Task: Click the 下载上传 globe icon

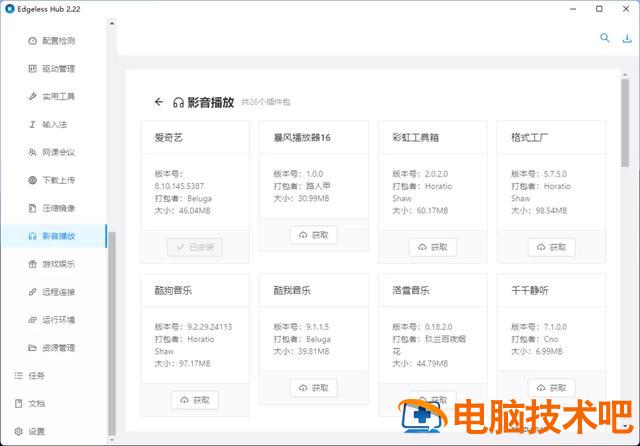Action: point(33,180)
